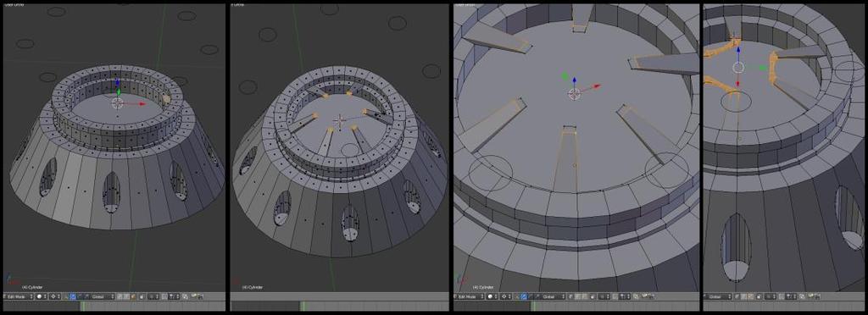Click OpenGL render image icon in first viewport
Image resolution: width=868 pixels, height=315 pixels.
click(x=185, y=296)
